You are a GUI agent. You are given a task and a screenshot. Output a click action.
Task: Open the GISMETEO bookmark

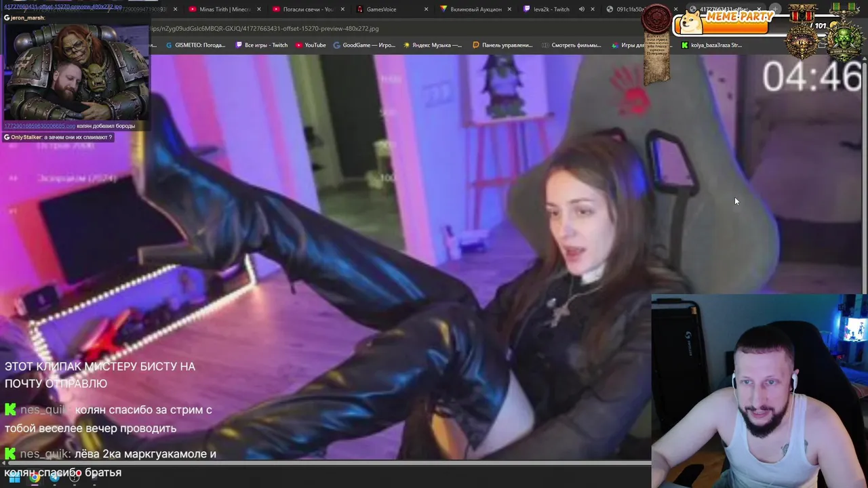[196, 45]
